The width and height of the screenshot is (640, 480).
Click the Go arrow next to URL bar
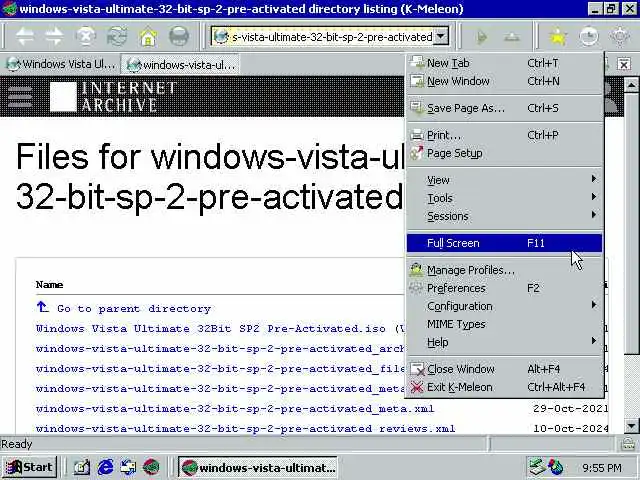coord(482,37)
